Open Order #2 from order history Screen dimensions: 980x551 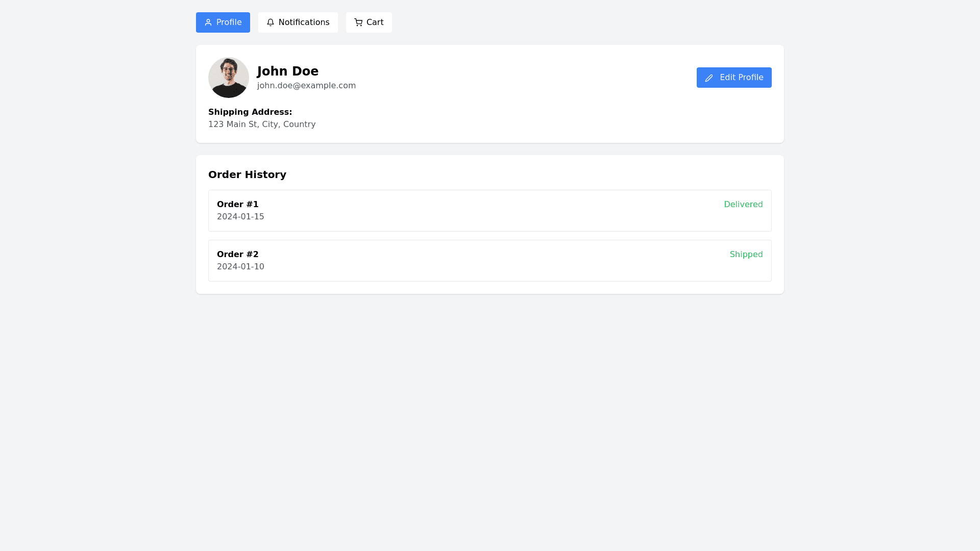point(238,255)
